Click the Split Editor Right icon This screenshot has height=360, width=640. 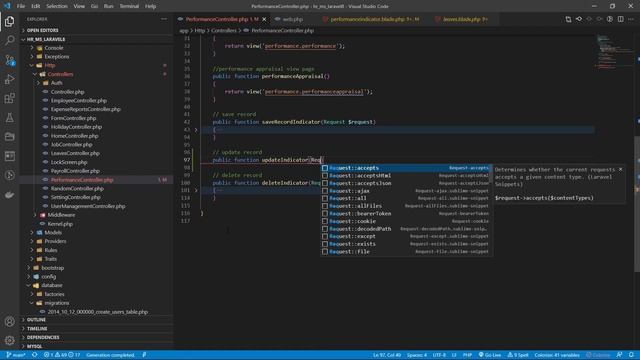coord(620,19)
